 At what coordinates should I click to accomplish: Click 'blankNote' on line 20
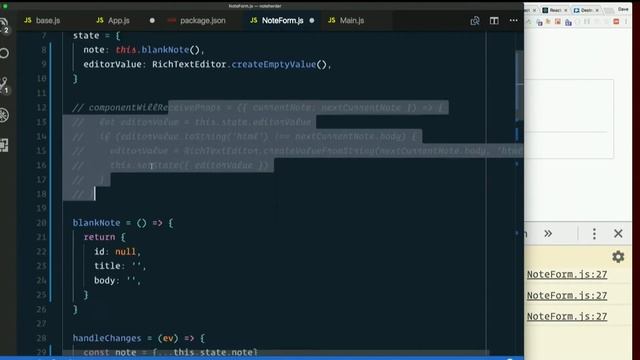pos(96,223)
